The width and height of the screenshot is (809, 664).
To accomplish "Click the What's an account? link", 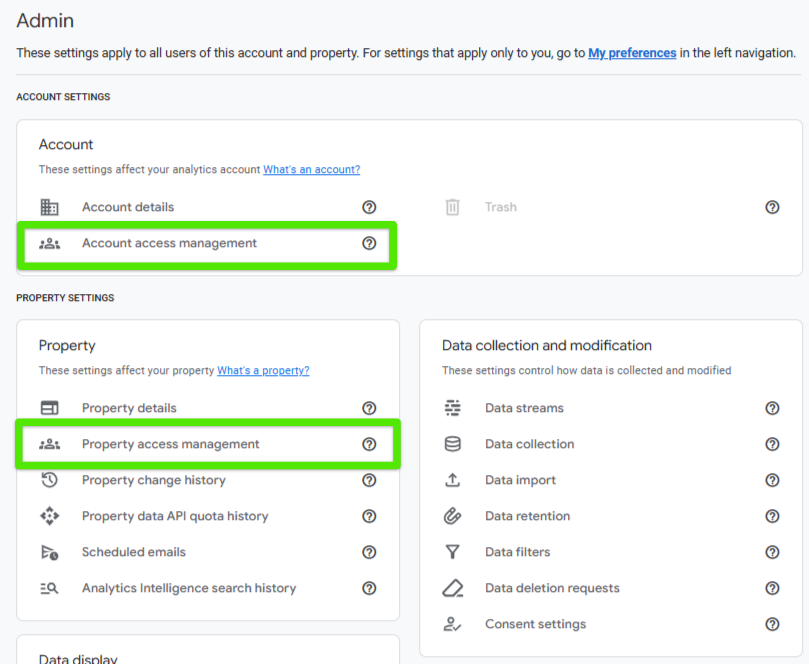I will click(311, 169).
